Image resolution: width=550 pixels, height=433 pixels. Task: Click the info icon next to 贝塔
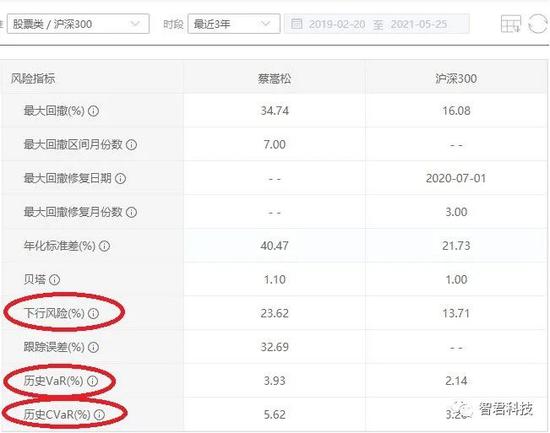tap(54, 280)
